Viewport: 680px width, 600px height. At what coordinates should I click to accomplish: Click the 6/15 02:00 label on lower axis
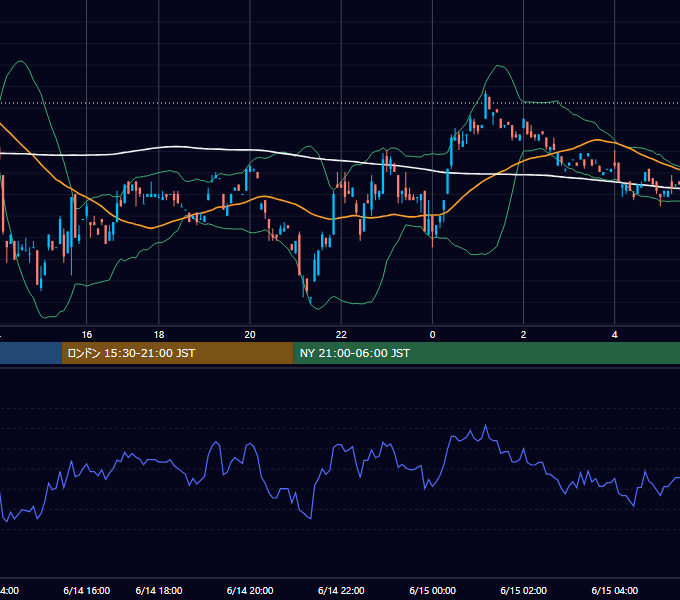point(523,590)
